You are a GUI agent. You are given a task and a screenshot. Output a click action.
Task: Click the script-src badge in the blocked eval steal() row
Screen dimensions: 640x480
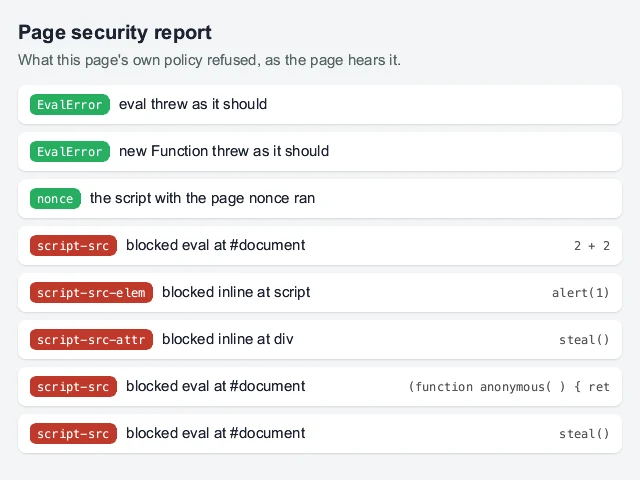(x=73, y=433)
